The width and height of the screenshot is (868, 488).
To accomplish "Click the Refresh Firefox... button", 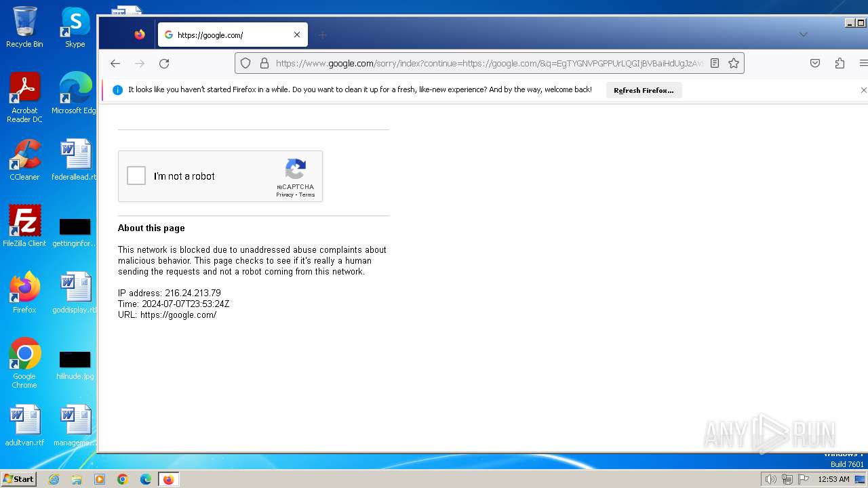I will (644, 90).
